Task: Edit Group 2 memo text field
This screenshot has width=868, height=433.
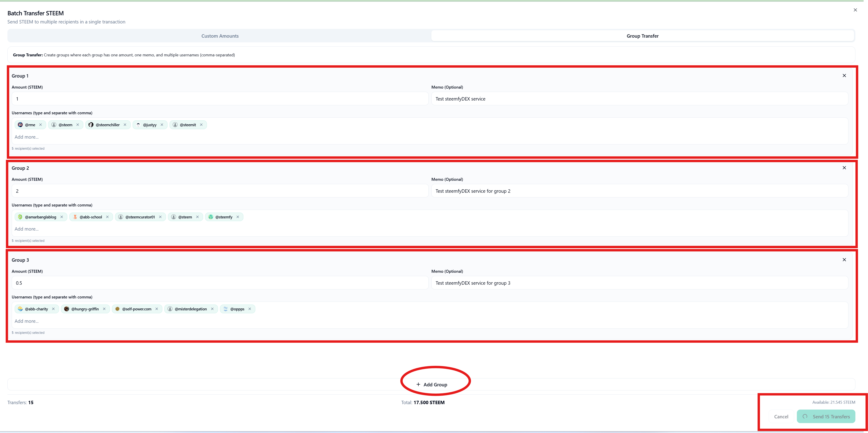Action: pos(639,191)
